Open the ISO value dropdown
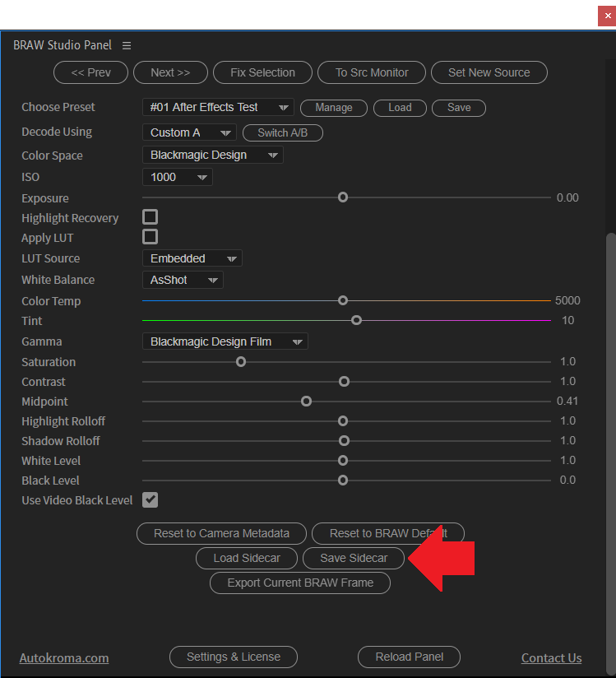The width and height of the screenshot is (616, 678). [x=177, y=177]
